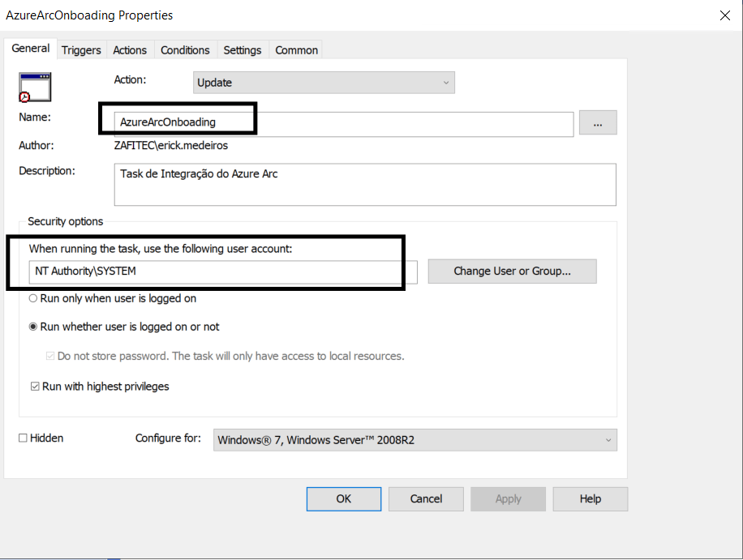Image resolution: width=743 pixels, height=560 pixels.
Task: Expand the Configure for dropdown
Action: (x=414, y=440)
